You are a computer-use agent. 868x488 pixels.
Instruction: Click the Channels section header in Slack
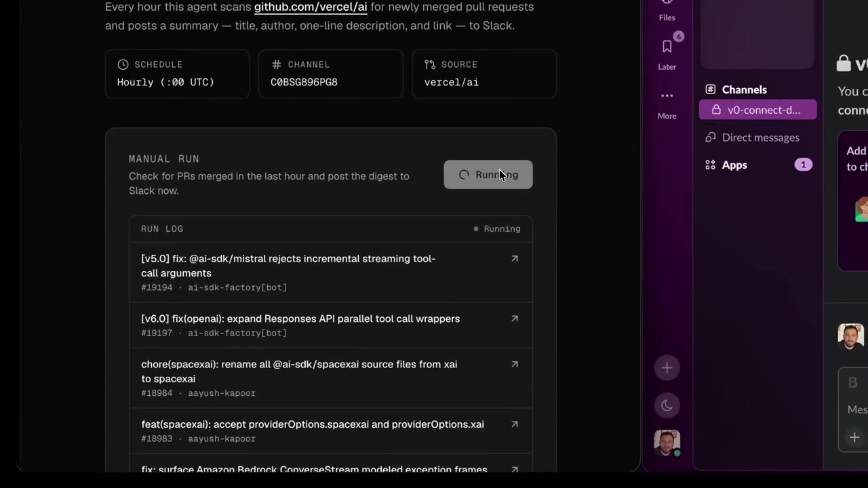click(744, 89)
